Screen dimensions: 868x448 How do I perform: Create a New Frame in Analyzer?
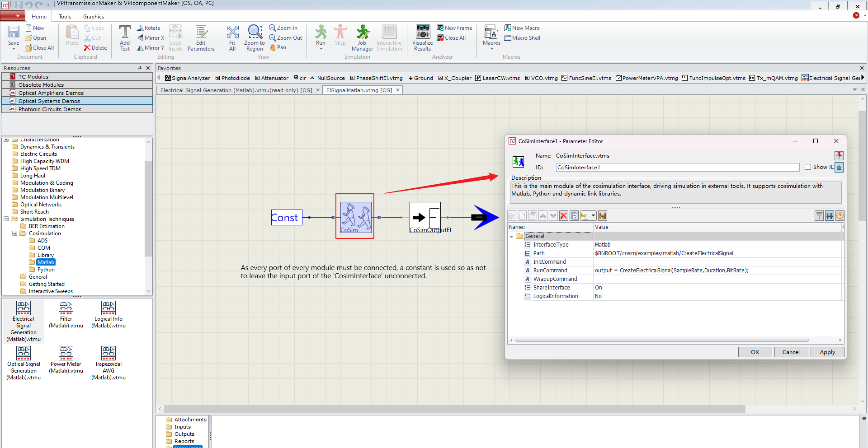(x=454, y=28)
